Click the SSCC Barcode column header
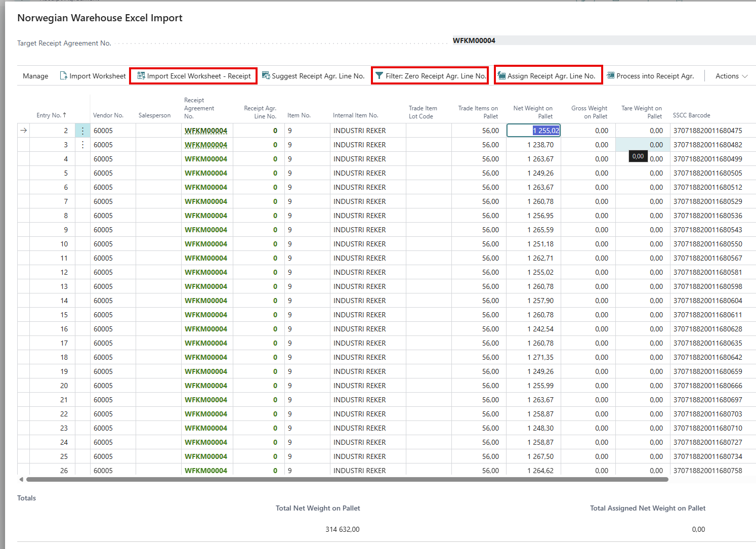Image resolution: width=756 pixels, height=549 pixels. (691, 115)
